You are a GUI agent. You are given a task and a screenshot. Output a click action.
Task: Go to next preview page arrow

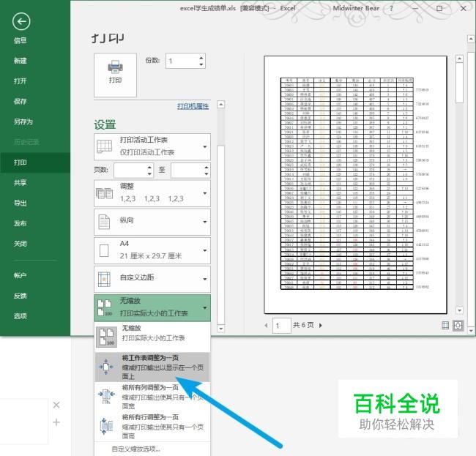pos(320,325)
